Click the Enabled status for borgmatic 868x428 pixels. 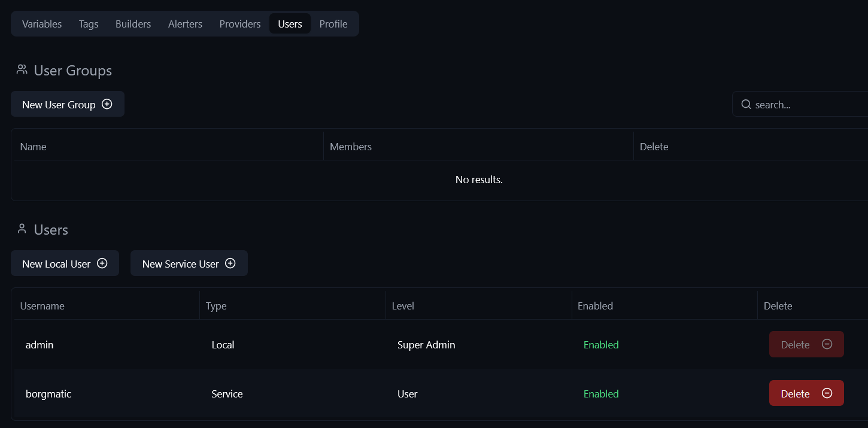click(x=601, y=394)
